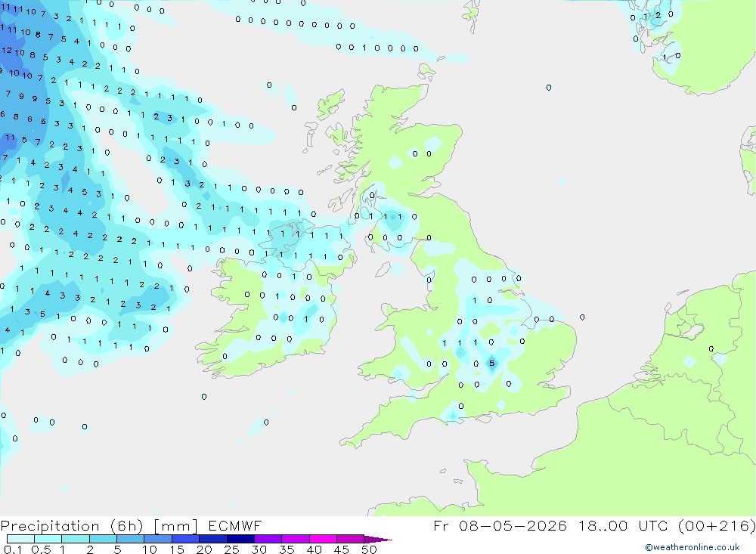The height and width of the screenshot is (554, 756).
Task: Click the date 'Fr 08-05-2026'
Action: [x=500, y=525]
